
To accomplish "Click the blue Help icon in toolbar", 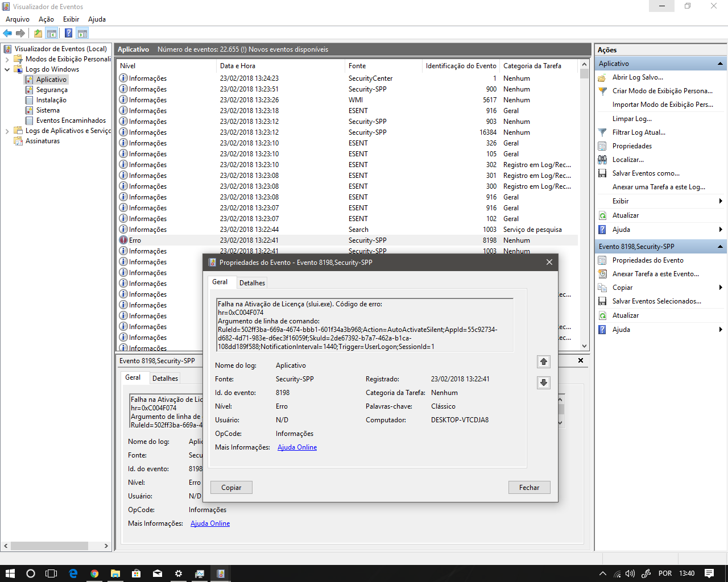I will coord(68,33).
